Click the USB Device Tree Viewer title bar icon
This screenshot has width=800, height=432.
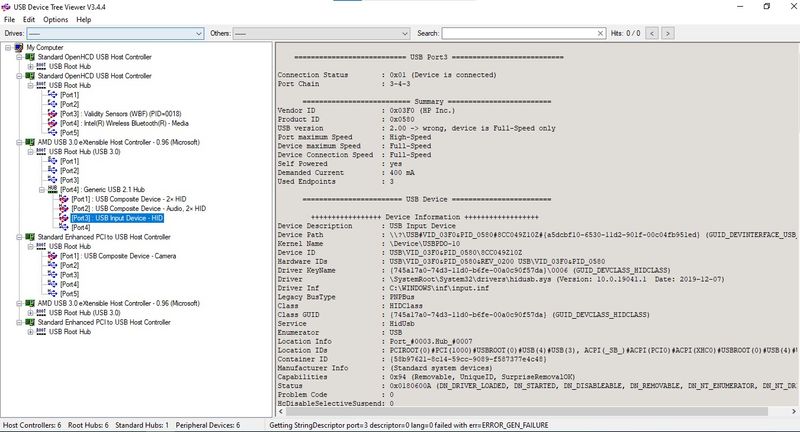pos(8,6)
